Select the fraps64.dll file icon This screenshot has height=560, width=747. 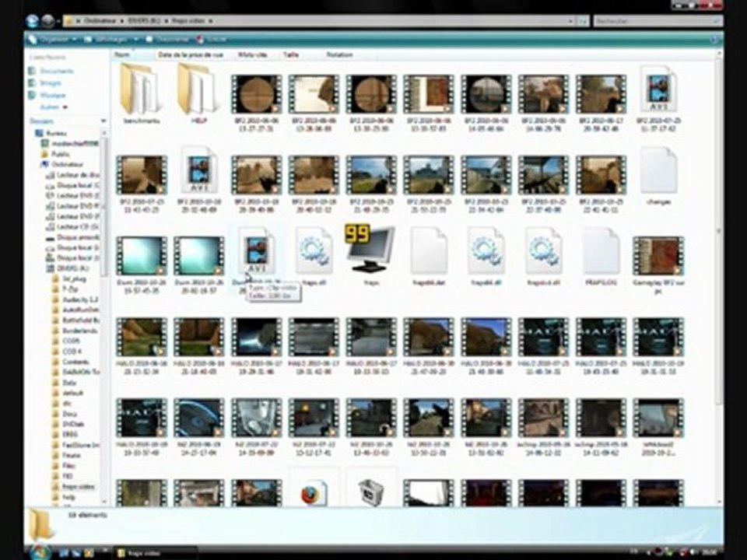486,250
